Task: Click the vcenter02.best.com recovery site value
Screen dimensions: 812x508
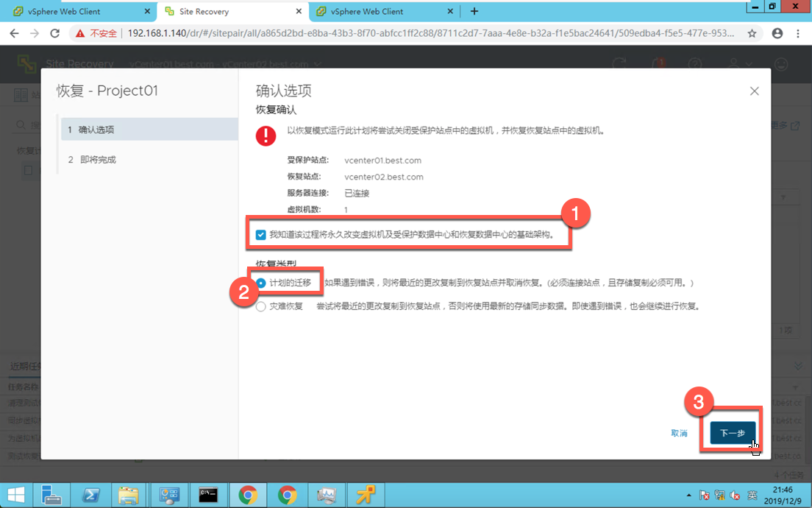Action: point(384,177)
